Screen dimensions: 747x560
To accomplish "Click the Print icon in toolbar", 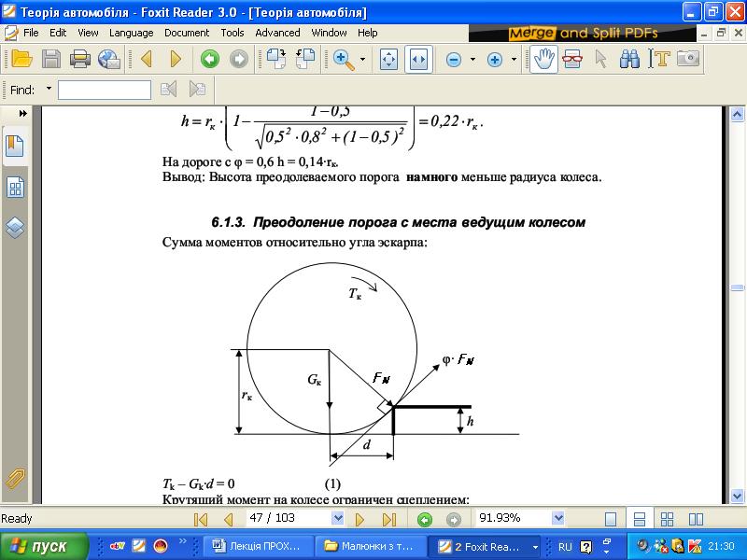I will point(80,59).
